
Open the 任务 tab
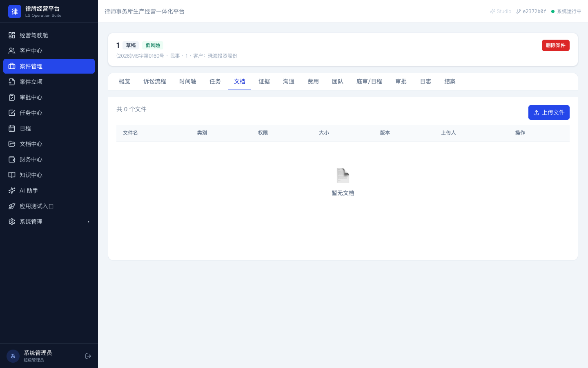215,82
